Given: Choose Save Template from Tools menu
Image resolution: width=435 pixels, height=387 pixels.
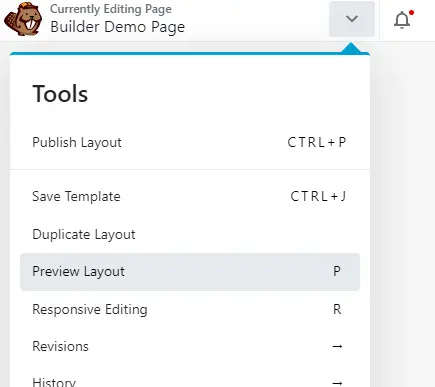Looking at the screenshot, I should point(190,196).
